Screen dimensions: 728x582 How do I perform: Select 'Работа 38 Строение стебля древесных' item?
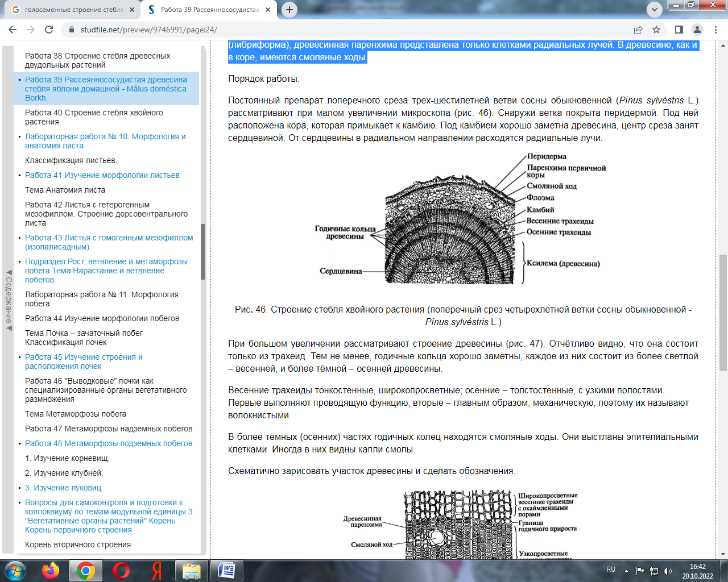click(98, 60)
